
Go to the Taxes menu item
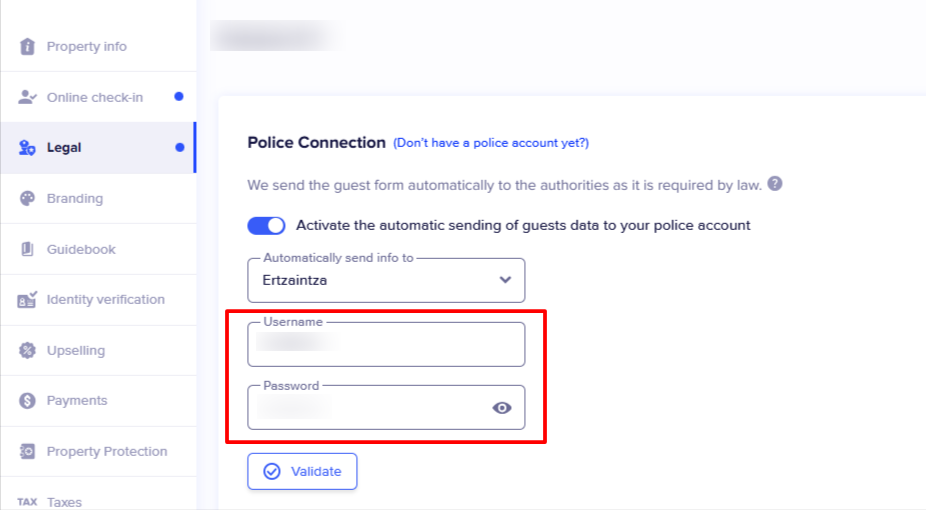(x=64, y=502)
